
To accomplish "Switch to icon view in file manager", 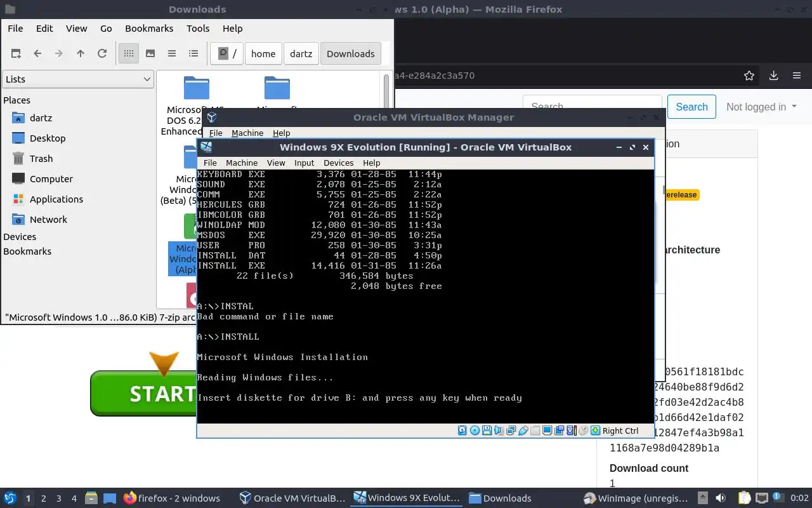I will click(129, 53).
